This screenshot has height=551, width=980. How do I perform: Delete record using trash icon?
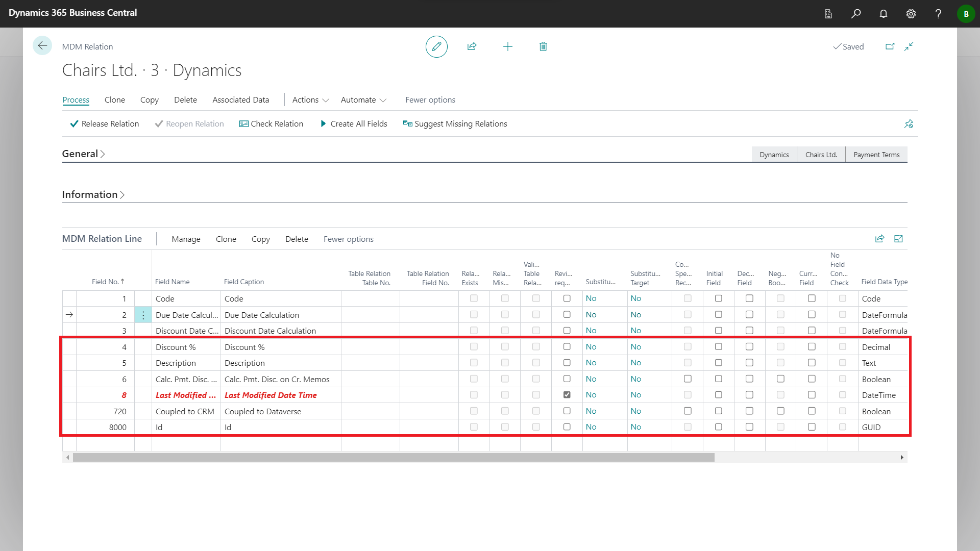click(x=543, y=46)
